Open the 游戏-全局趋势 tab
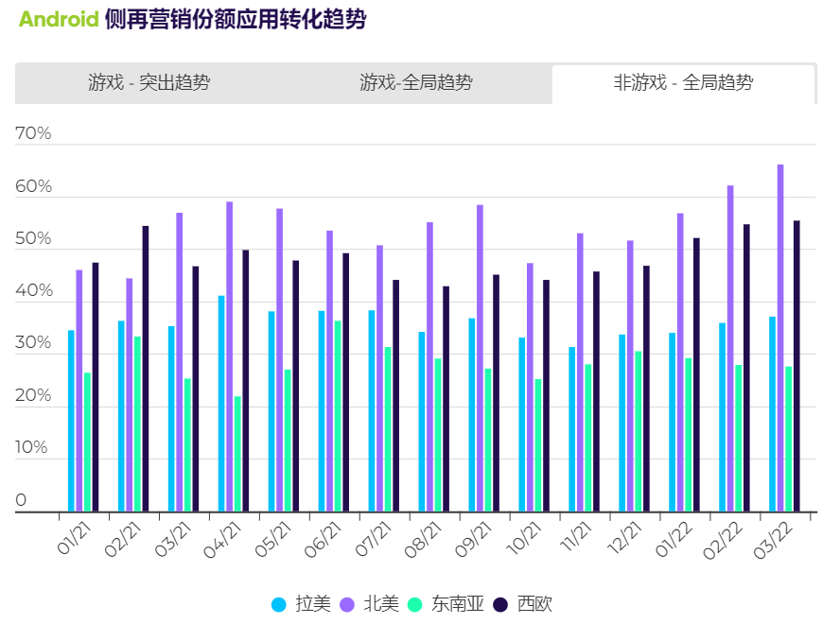840x624 pixels. tap(415, 82)
